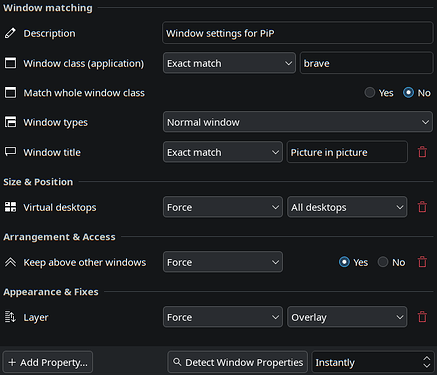The width and height of the screenshot is (437, 375).
Task: Click the Keep above double-chevron icon
Action: click(10, 262)
